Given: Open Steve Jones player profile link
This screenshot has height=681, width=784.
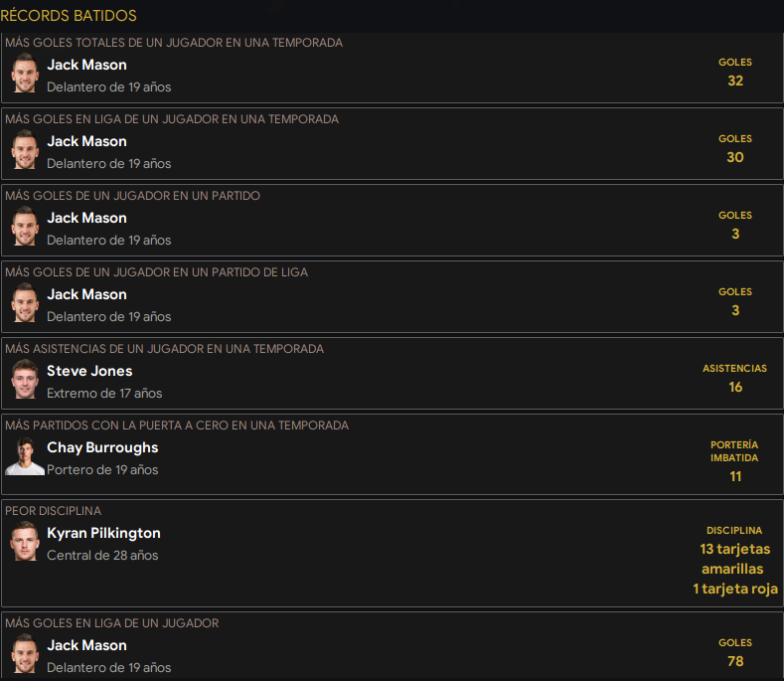Looking at the screenshot, I should [x=89, y=371].
